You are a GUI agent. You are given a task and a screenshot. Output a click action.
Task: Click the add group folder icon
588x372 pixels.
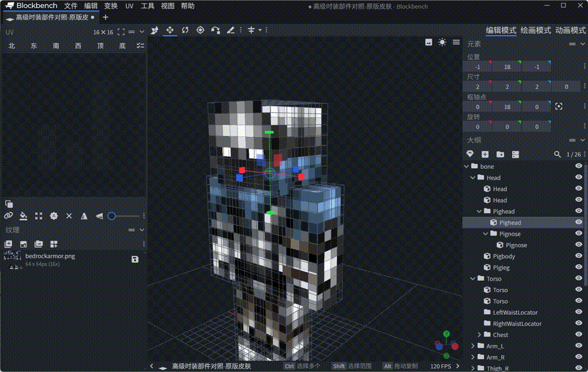coord(500,154)
